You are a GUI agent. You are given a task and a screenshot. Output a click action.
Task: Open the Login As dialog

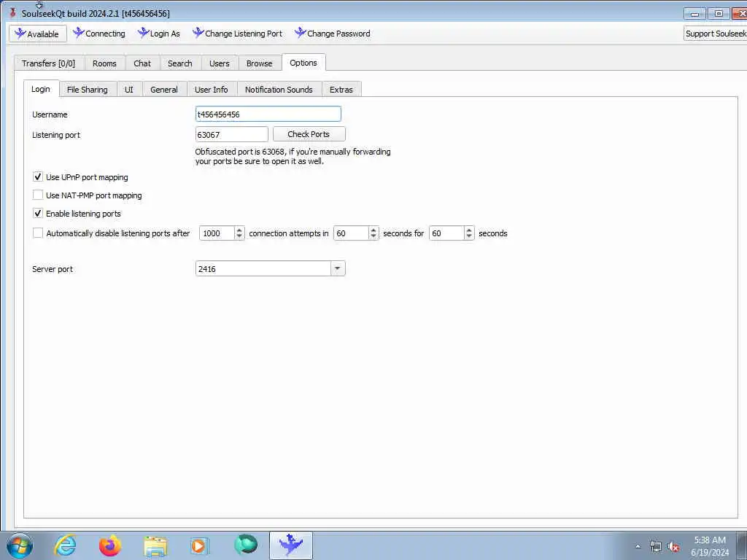[x=159, y=34]
